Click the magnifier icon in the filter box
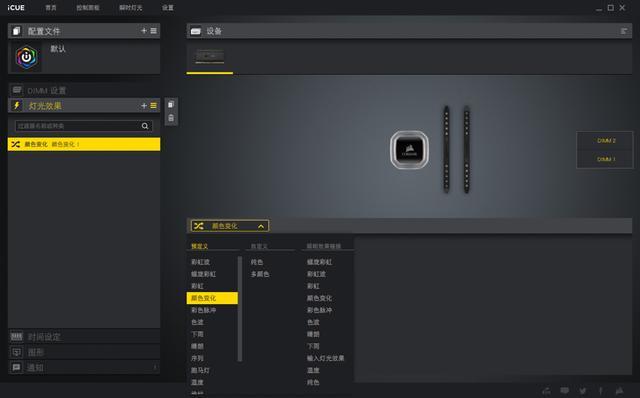Screen dimensions: 640x398 coord(145,126)
